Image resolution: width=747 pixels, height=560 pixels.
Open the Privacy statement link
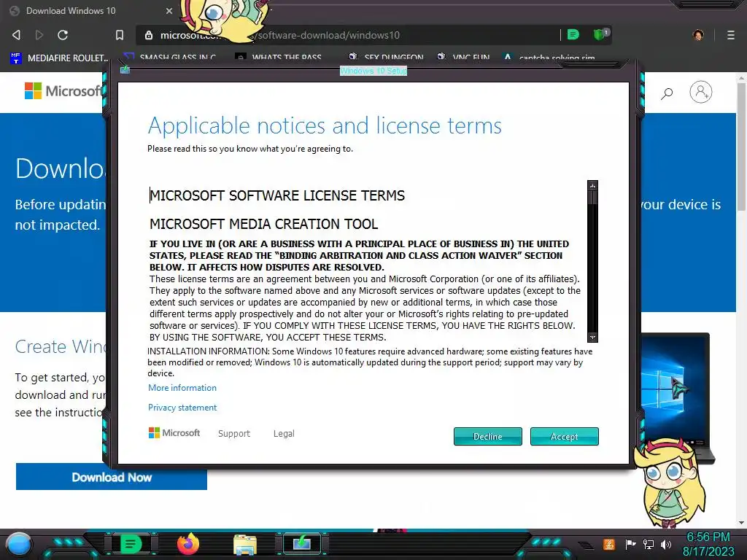click(x=182, y=408)
